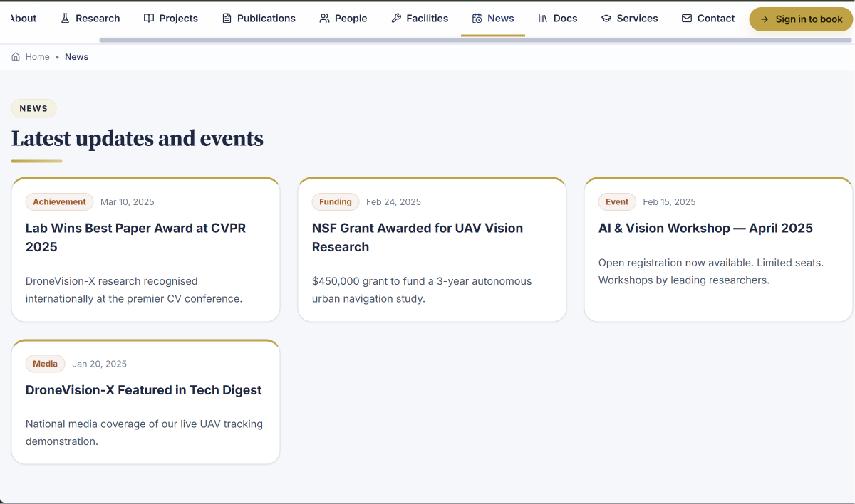Click the wrench icon beside Facilities
Image resolution: width=855 pixels, height=504 pixels.
click(396, 19)
